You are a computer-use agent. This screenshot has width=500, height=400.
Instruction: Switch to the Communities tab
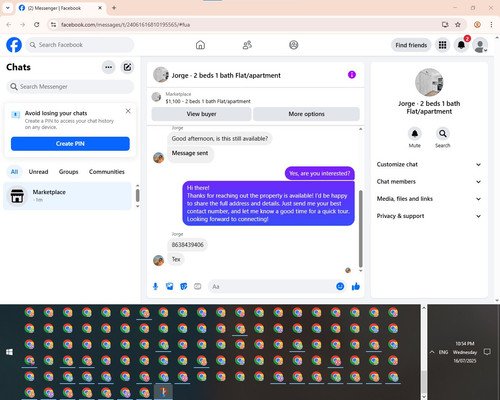tap(107, 172)
